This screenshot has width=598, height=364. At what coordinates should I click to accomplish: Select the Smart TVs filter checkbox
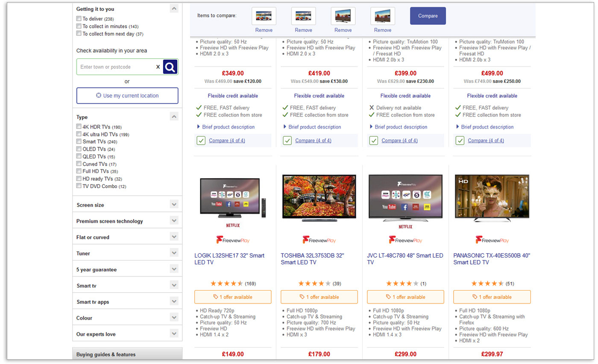(79, 141)
